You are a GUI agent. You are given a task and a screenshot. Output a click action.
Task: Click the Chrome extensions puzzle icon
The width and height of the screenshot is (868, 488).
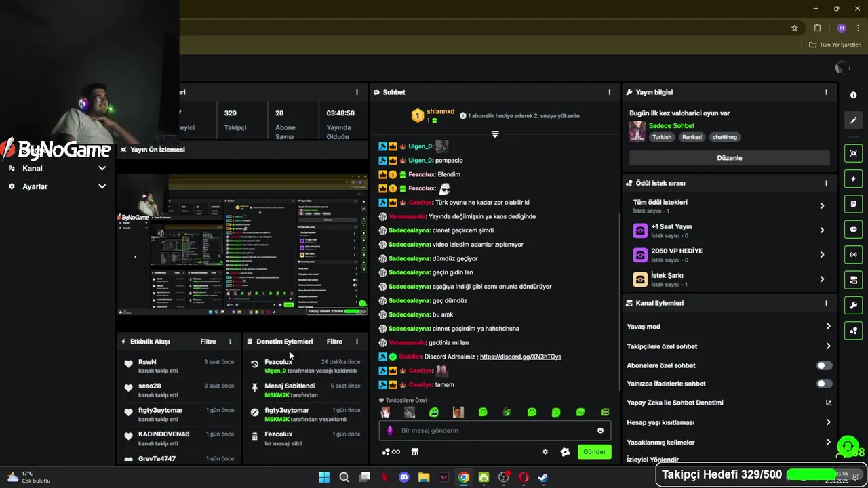pyautogui.click(x=817, y=28)
